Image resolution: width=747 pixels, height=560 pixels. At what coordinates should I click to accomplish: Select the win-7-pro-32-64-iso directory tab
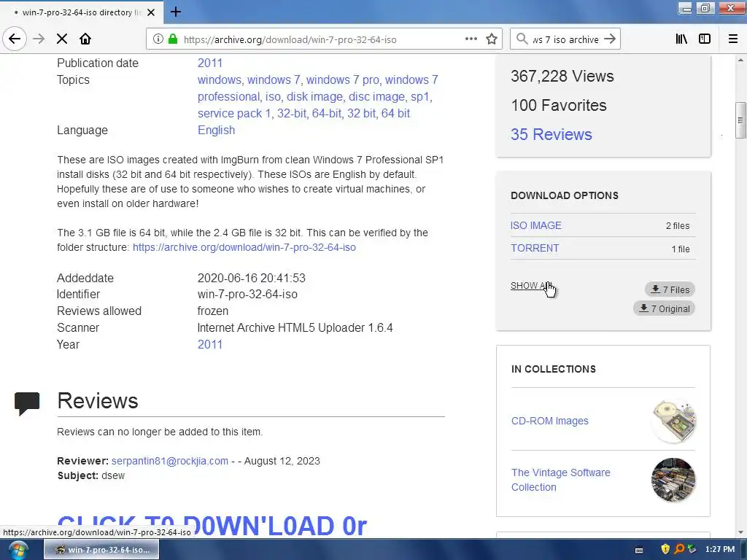[82, 12]
